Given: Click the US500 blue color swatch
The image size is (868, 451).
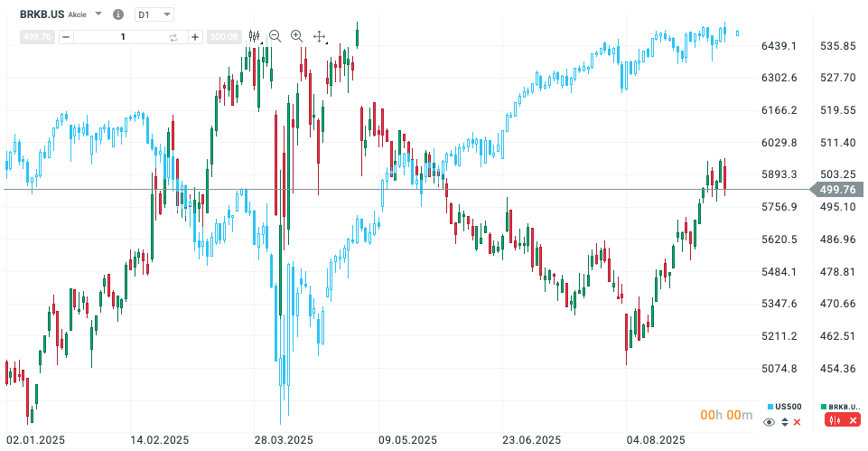Looking at the screenshot, I should (x=770, y=407).
